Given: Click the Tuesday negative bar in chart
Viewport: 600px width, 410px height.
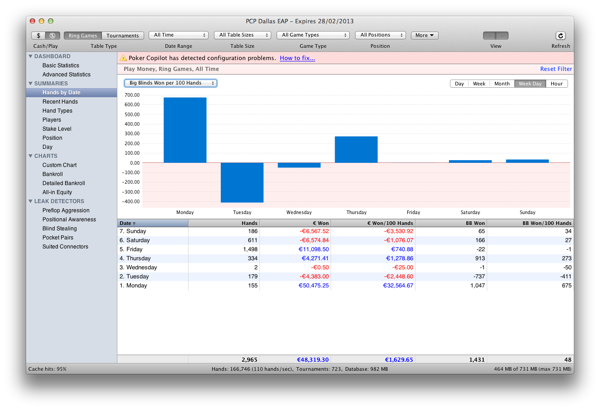Looking at the screenshot, I should [242, 183].
